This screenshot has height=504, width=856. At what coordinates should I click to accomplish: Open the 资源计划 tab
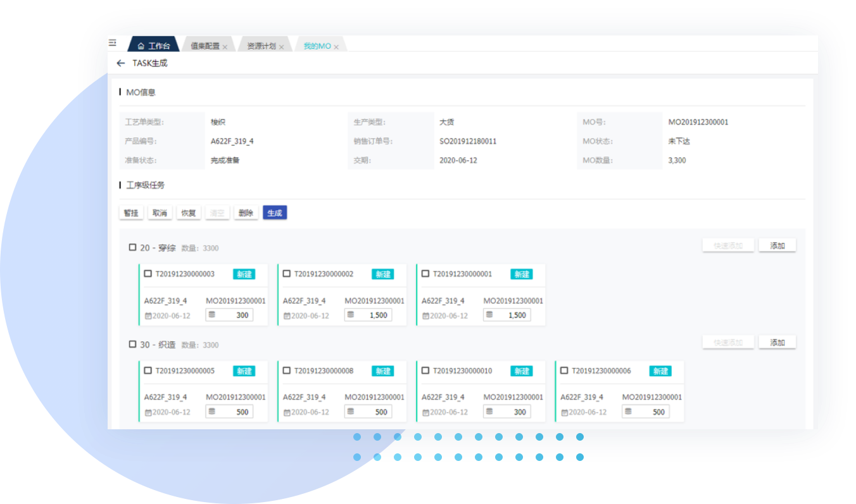pyautogui.click(x=261, y=46)
